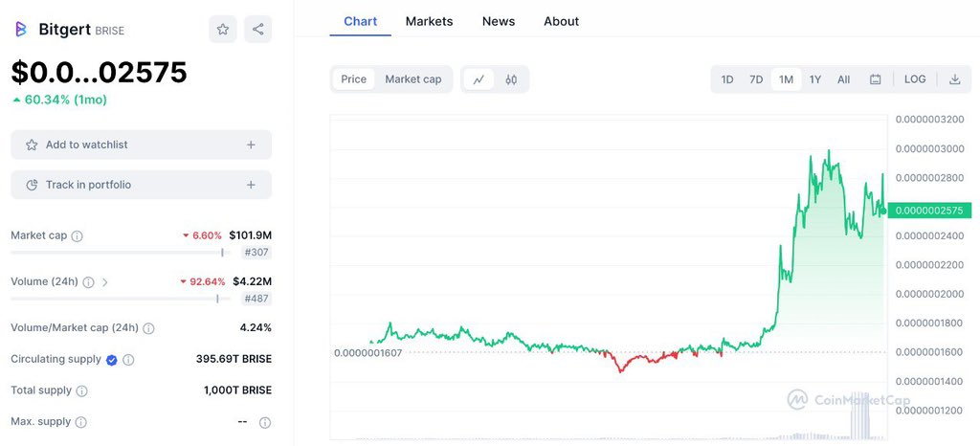980x446 pixels.
Task: Click Add to watchlist button
Action: [142, 145]
